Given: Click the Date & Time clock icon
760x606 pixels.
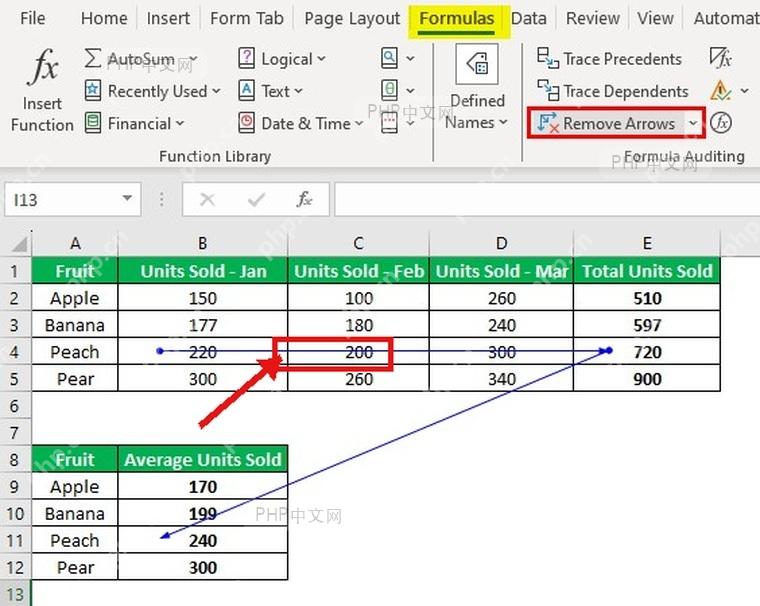Looking at the screenshot, I should pos(246,123).
